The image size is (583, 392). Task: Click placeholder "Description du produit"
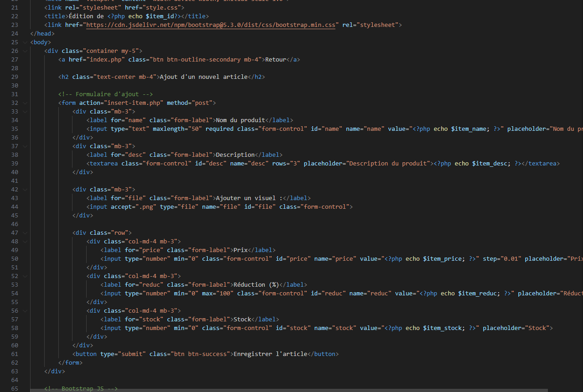387,164
